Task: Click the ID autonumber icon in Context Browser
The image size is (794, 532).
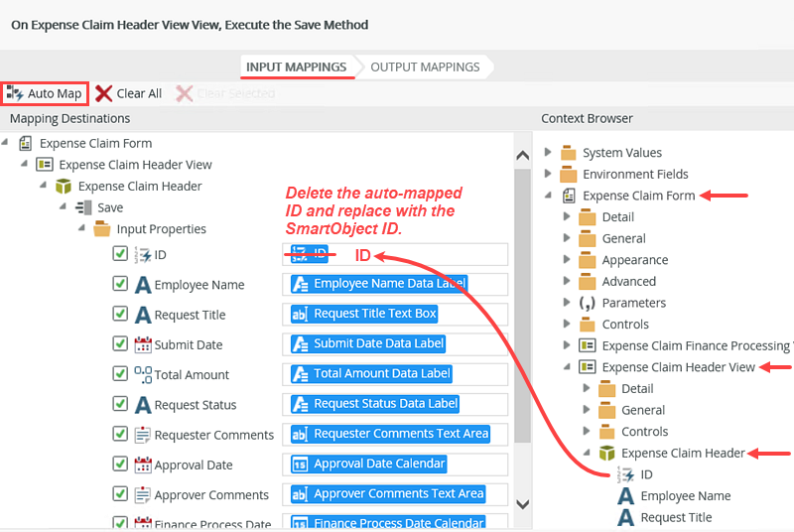Action: (626, 474)
